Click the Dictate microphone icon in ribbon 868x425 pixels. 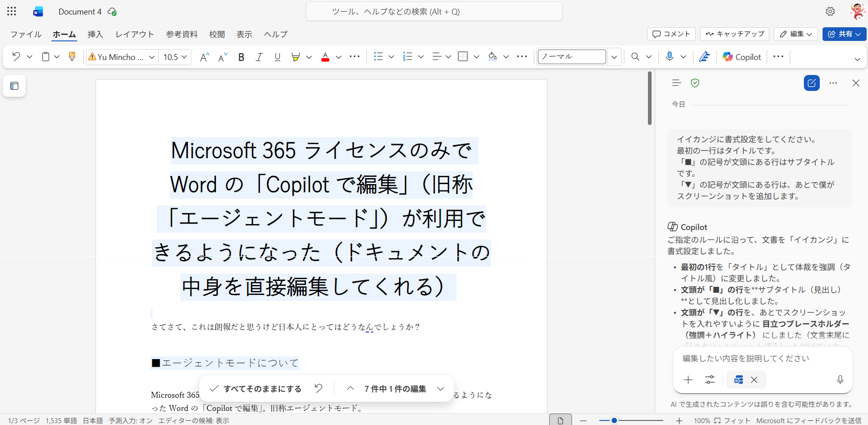point(669,57)
